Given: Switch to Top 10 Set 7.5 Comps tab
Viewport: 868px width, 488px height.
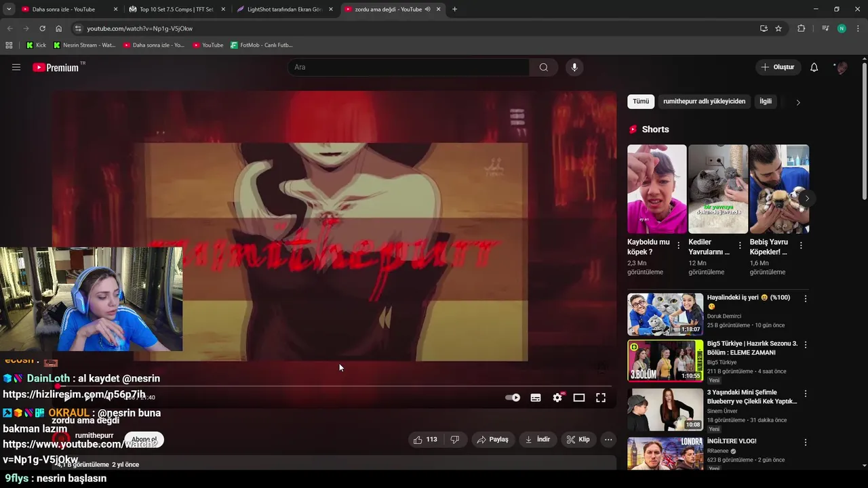Looking at the screenshot, I should (x=176, y=9).
